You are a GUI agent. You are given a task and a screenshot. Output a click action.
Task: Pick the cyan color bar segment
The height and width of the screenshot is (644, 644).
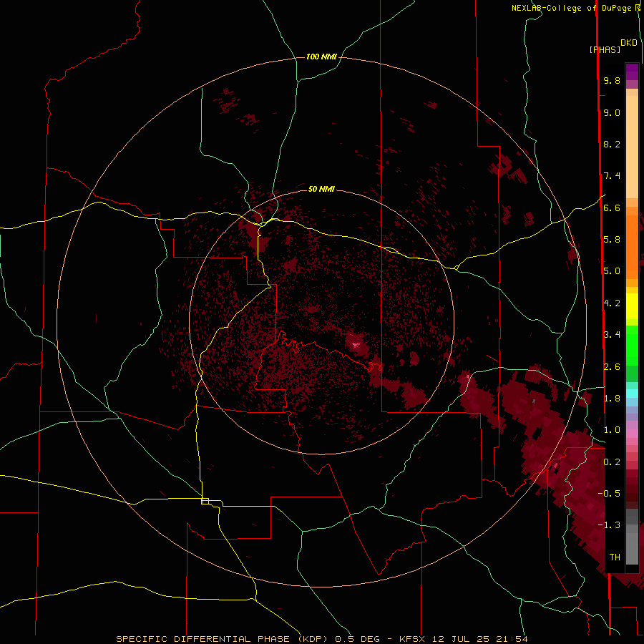point(632,394)
